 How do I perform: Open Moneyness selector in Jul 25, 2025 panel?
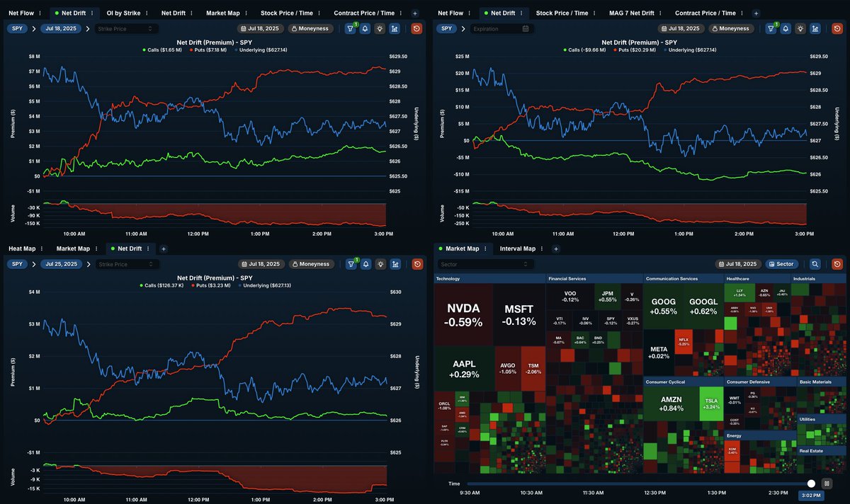(x=310, y=264)
